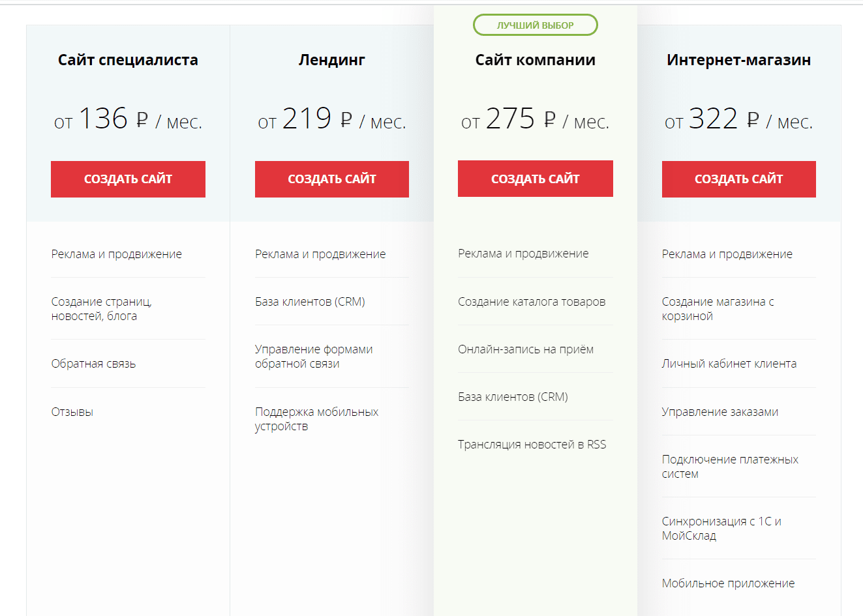Select Отзывы feature in first column

click(72, 412)
